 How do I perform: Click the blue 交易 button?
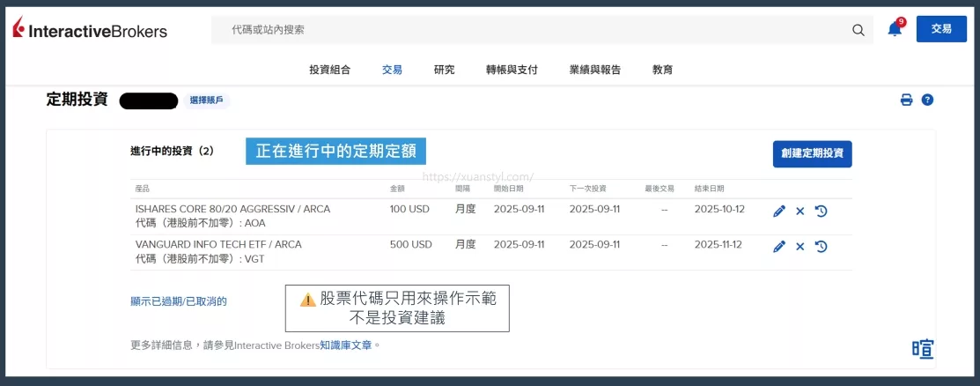[941, 29]
